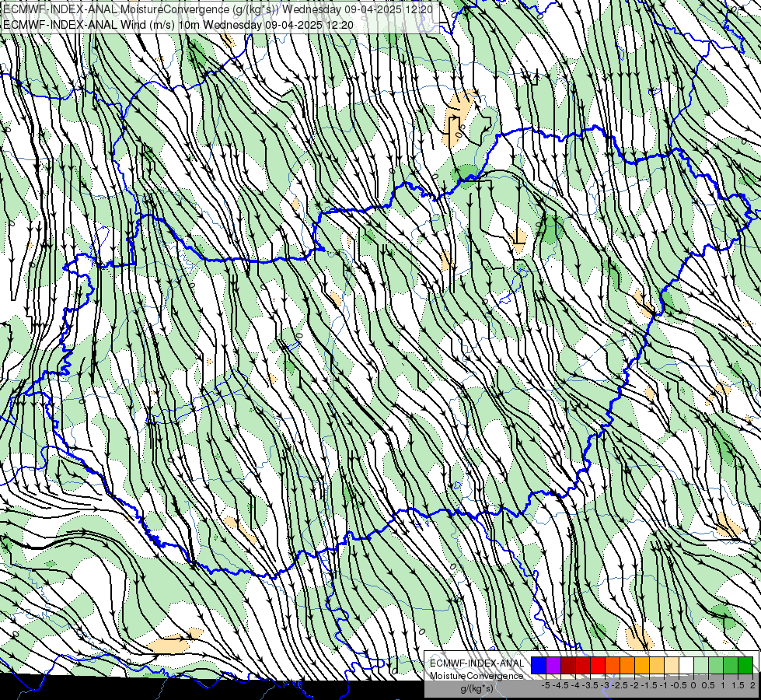The image size is (761, 700).
Task: Click the legend label MoistureConvergence
Action: coord(476,676)
